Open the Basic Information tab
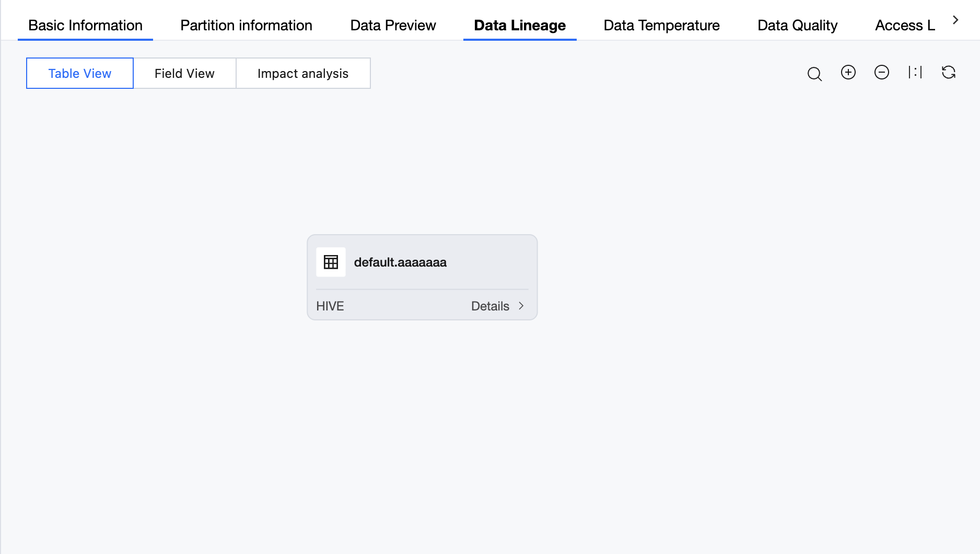 [x=85, y=25]
